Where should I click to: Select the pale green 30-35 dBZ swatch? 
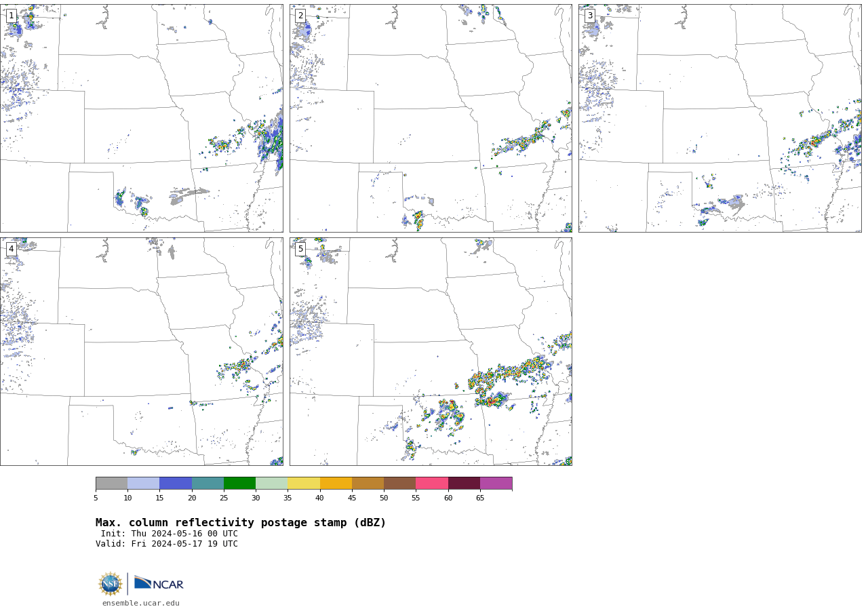[x=271, y=484]
